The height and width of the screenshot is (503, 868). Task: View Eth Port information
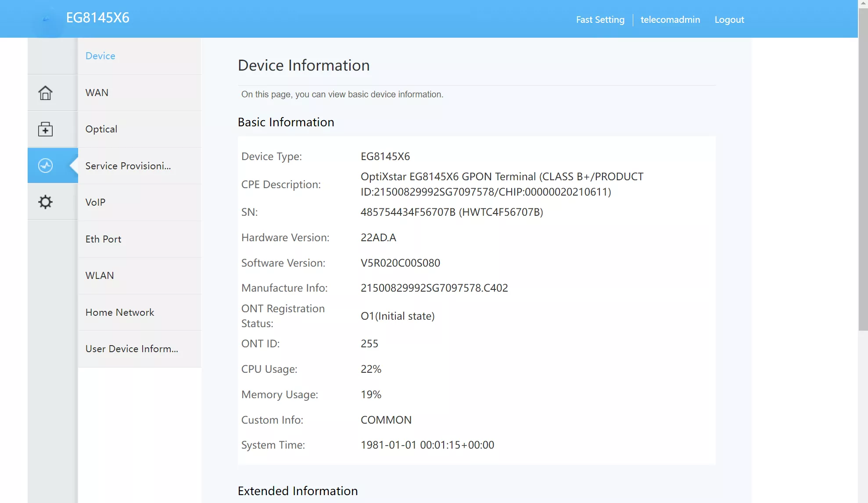140,239
